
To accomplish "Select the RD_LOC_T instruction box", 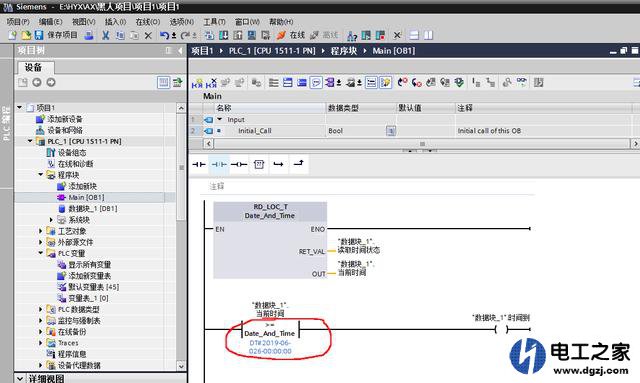I will click(x=270, y=240).
